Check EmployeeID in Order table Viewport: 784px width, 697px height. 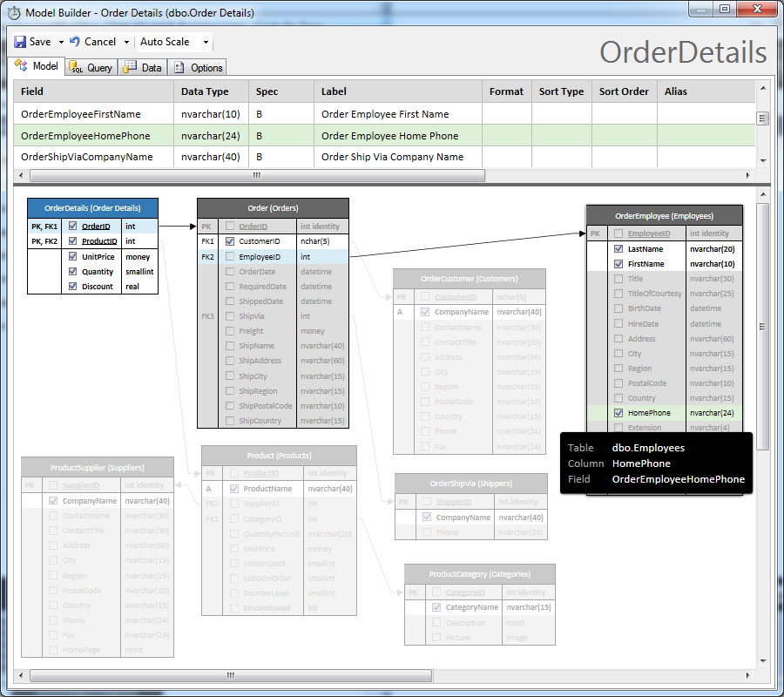[x=230, y=256]
